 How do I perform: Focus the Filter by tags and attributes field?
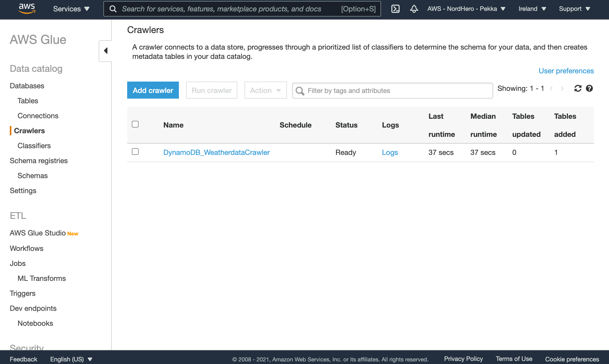point(392,91)
